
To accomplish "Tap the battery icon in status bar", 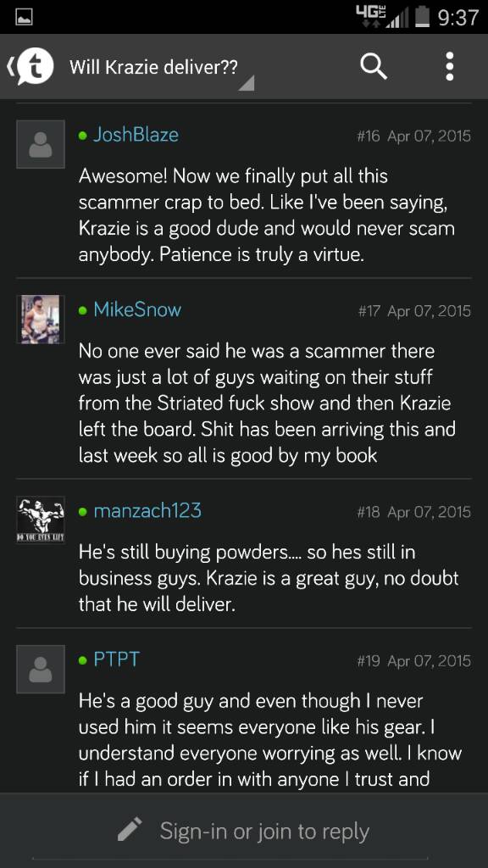I will [x=422, y=17].
